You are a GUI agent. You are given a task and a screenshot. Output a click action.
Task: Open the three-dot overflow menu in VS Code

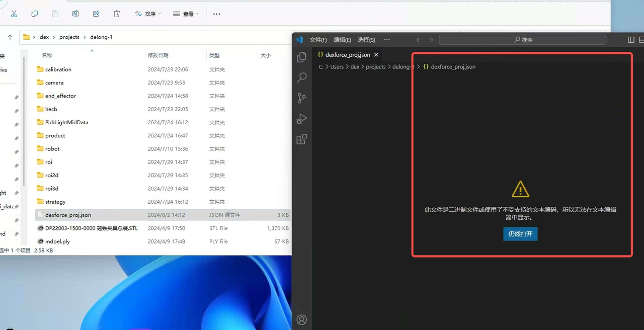tap(387, 40)
